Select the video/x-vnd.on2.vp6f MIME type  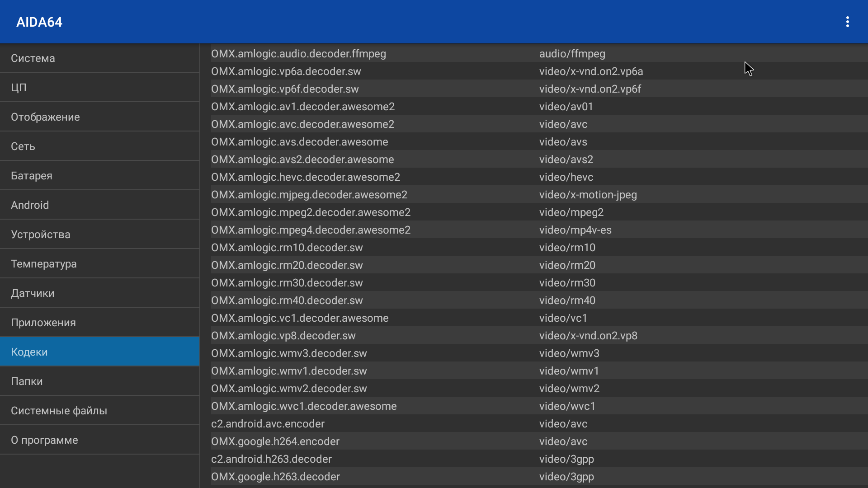click(x=590, y=89)
